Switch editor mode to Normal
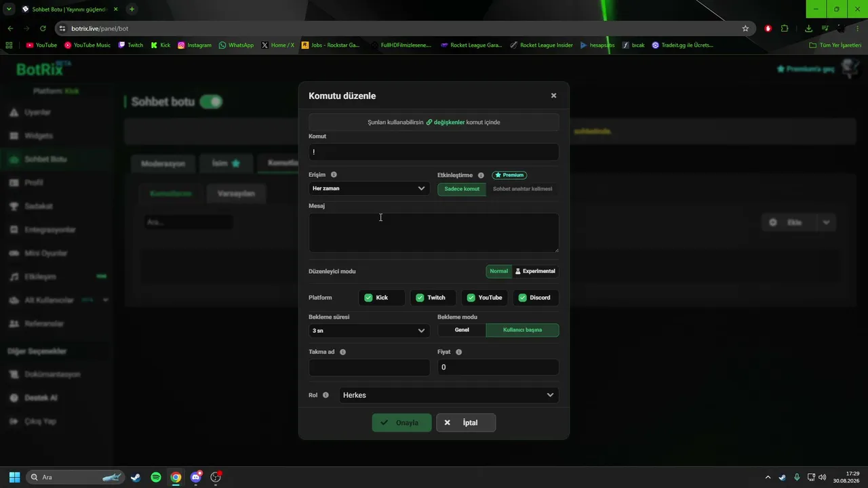The width and height of the screenshot is (868, 488). [498, 271]
